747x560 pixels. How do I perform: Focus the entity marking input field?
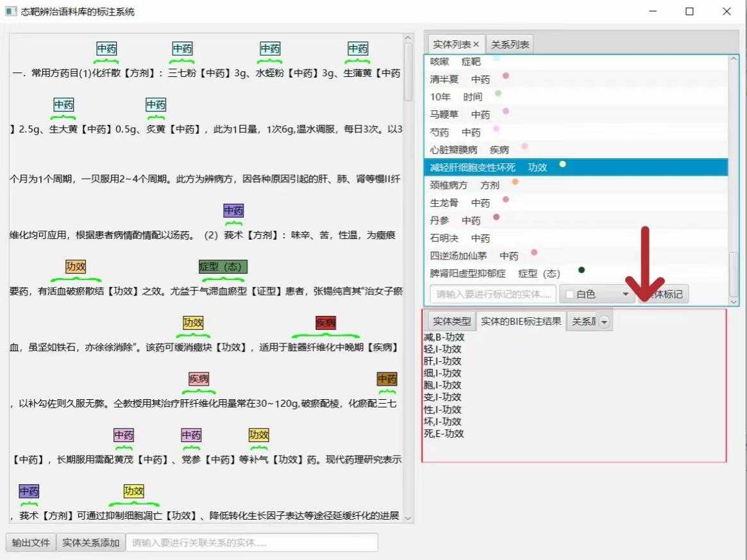pos(492,294)
